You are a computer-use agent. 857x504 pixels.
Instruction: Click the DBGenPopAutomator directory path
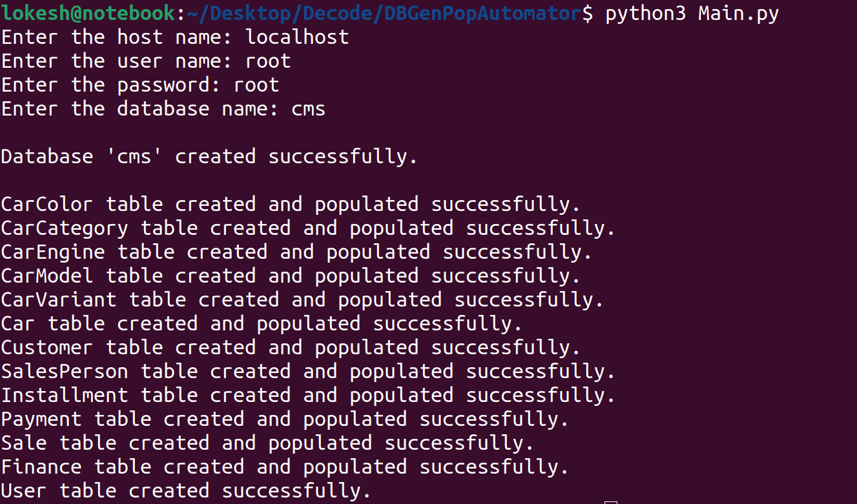[x=482, y=13]
